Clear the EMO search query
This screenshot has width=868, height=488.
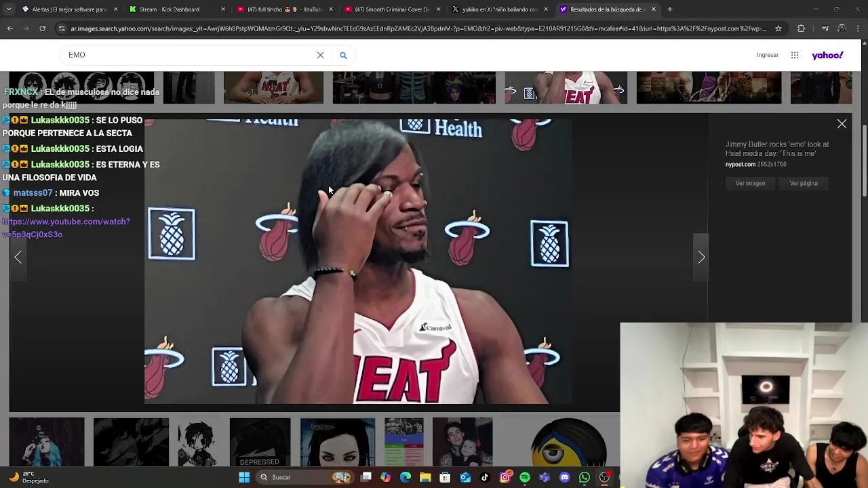coord(320,55)
